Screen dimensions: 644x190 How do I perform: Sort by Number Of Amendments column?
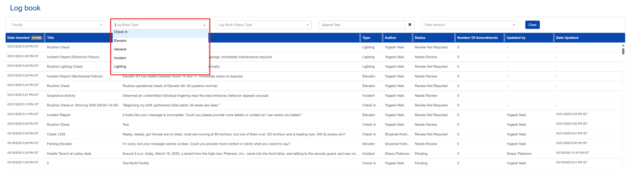(x=477, y=38)
